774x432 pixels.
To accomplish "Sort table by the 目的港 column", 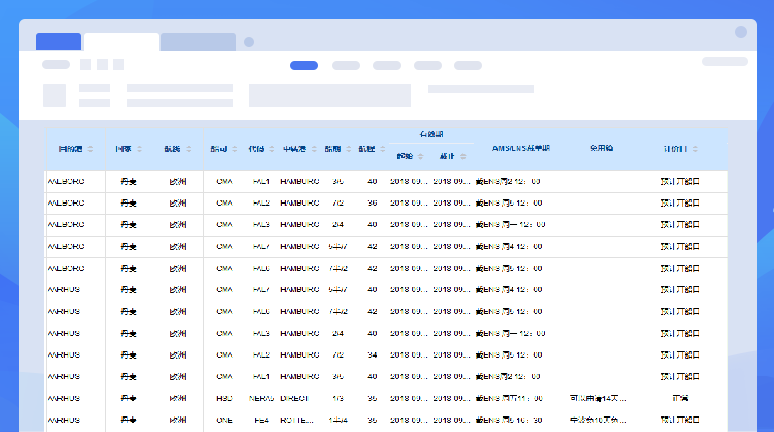I will [x=90, y=149].
